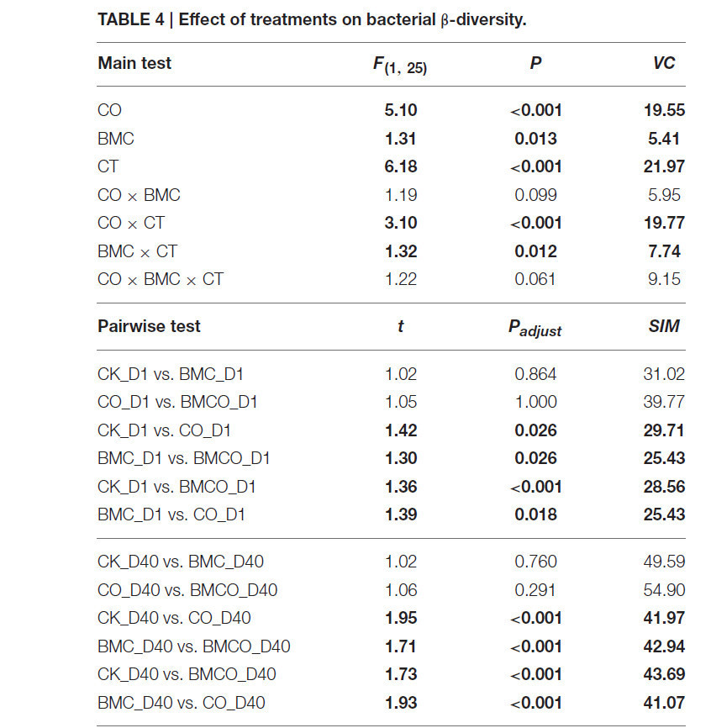Click the BMC F value 1.31
This screenshot has height=728, width=711.
(x=401, y=139)
